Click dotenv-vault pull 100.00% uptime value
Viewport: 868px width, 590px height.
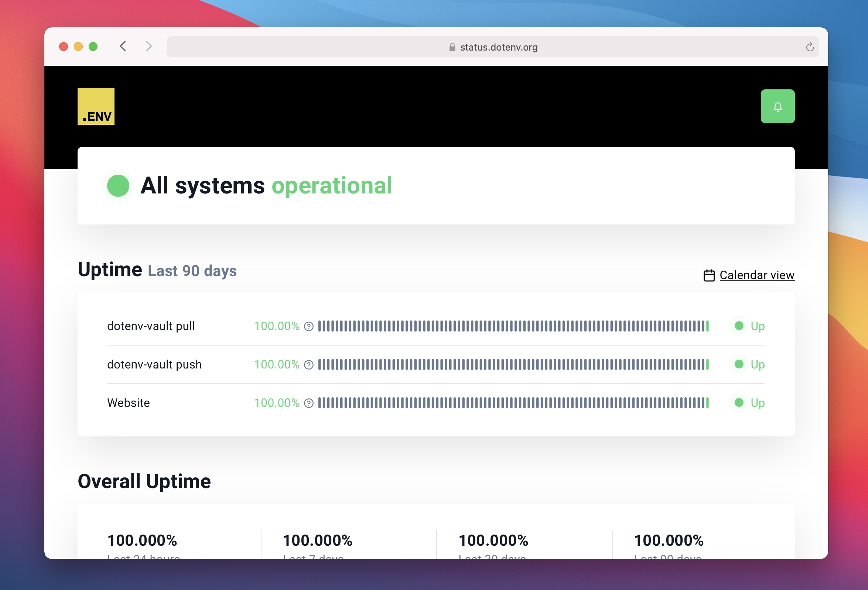[277, 326]
